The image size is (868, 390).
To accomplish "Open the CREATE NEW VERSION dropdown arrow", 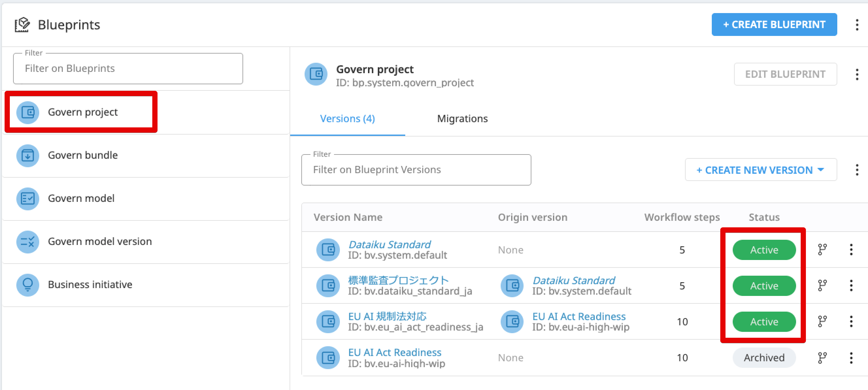I will click(x=821, y=170).
